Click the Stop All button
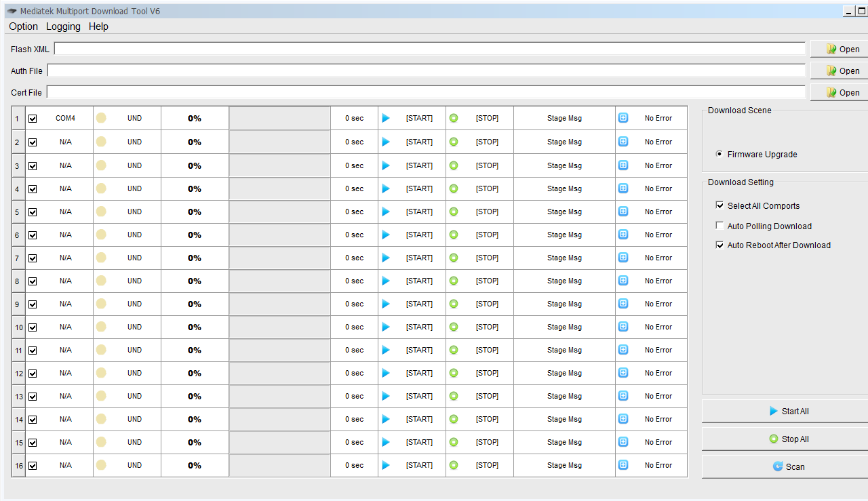Viewport: 868px width, 501px height. pyautogui.click(x=785, y=439)
